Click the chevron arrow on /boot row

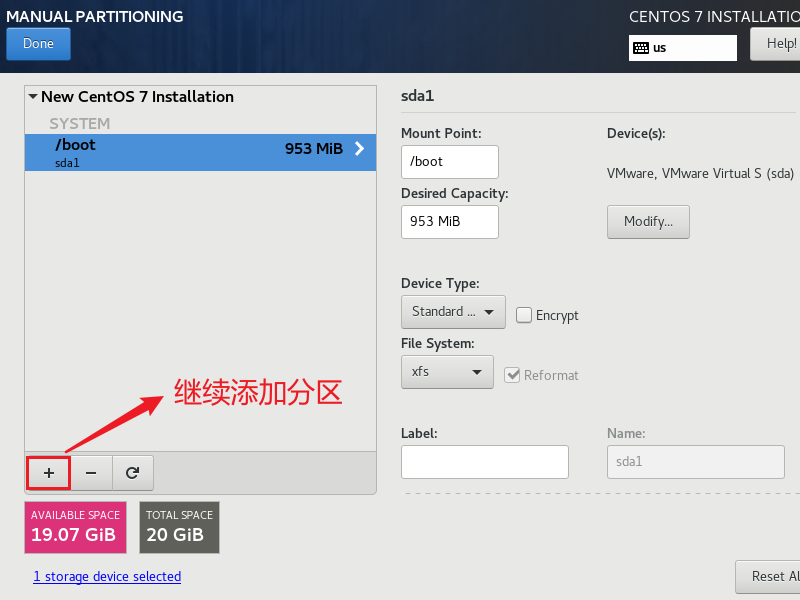point(359,148)
